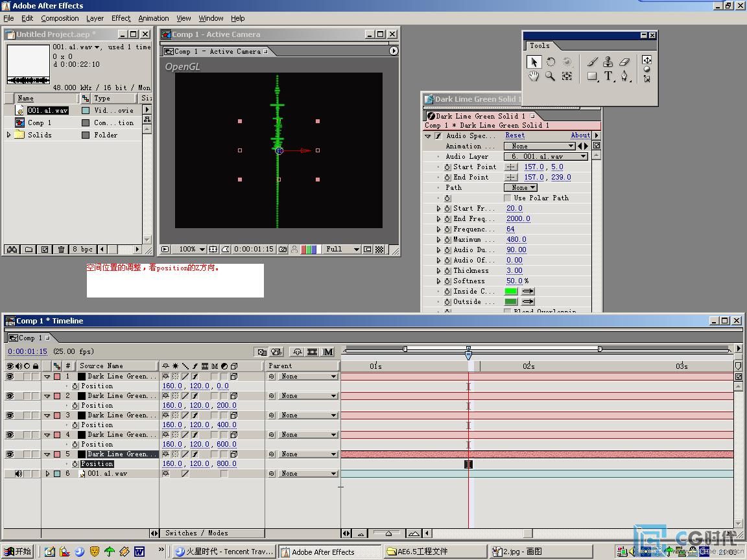Select the Comp 1 timeline tab
This screenshot has height=560, width=747.
point(30,338)
